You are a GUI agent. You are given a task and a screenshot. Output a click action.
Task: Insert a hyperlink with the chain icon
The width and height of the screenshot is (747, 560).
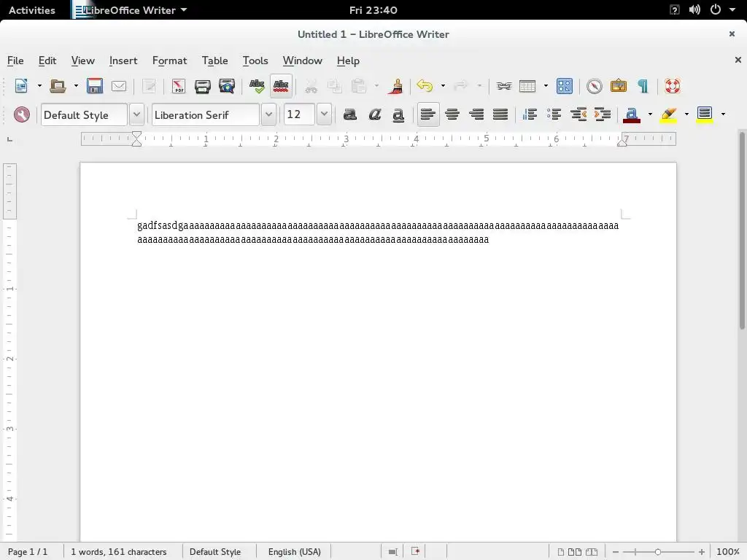point(503,86)
